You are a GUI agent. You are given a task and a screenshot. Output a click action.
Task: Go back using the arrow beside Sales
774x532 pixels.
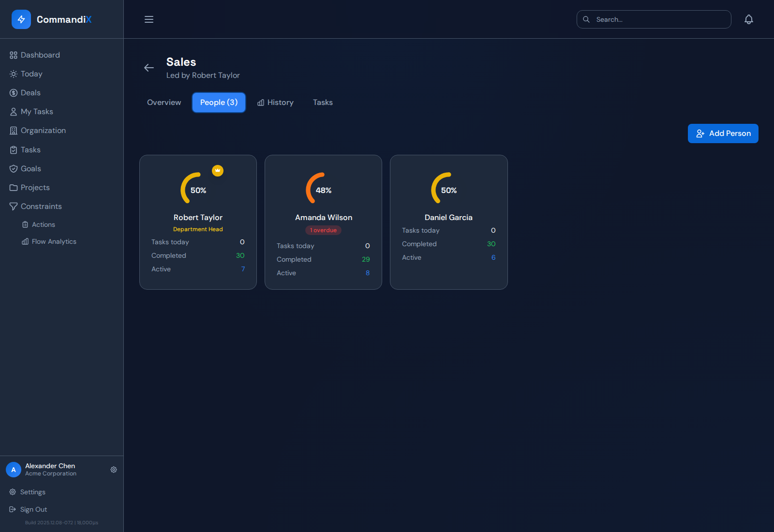(x=149, y=68)
